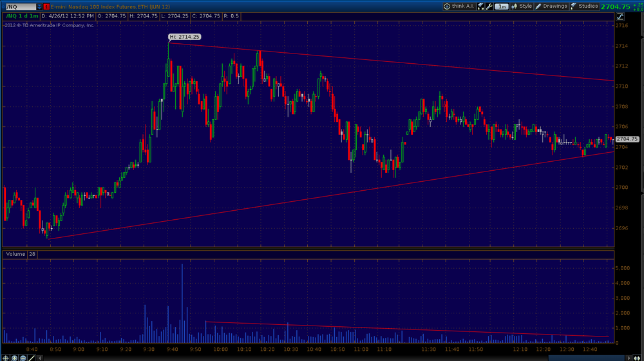Click the /NQ symbol input field
This screenshot has width=644, height=361.
point(21,6)
